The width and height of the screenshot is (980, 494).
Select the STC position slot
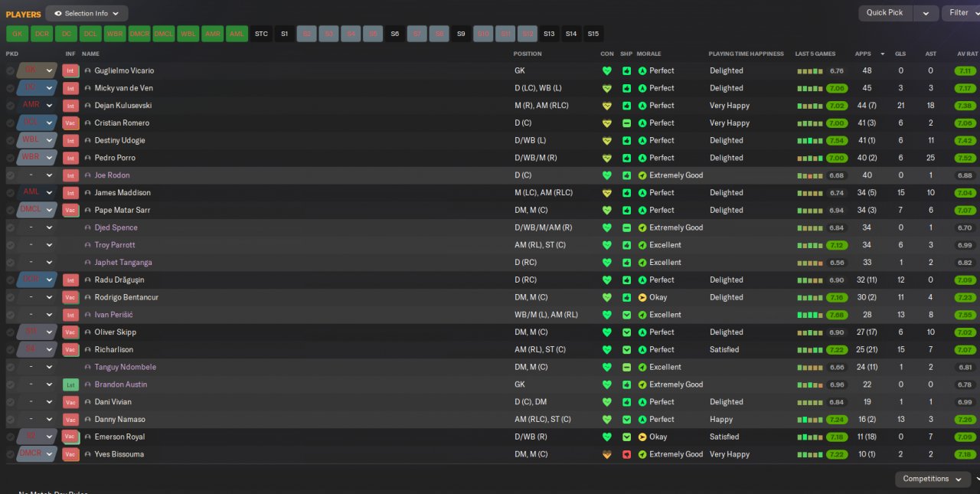261,34
